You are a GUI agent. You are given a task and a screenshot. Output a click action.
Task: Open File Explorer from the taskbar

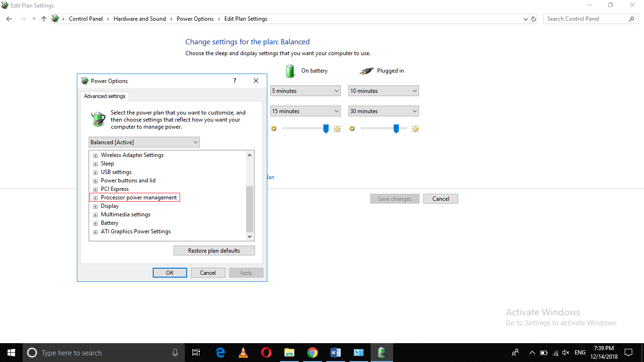point(289,352)
